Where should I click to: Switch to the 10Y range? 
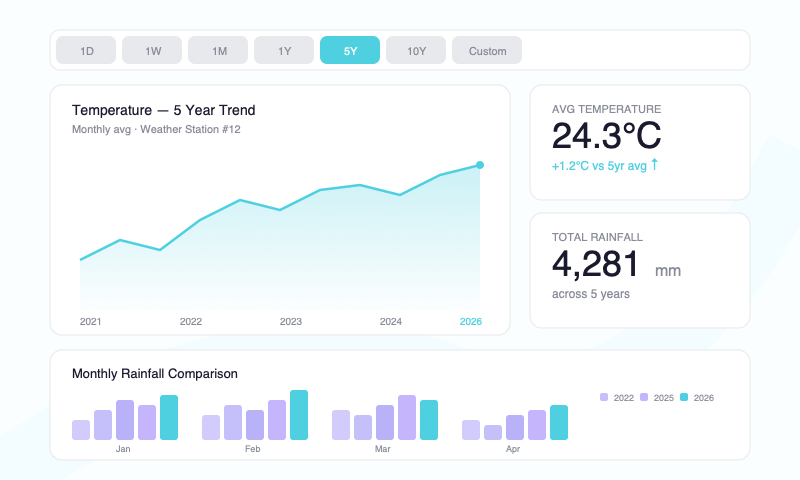(x=416, y=50)
